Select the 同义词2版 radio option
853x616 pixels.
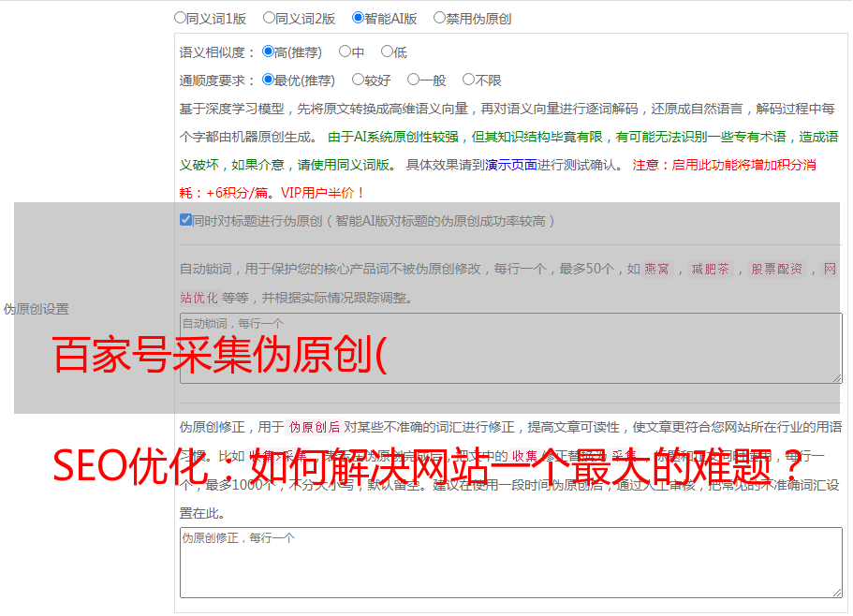(x=269, y=18)
